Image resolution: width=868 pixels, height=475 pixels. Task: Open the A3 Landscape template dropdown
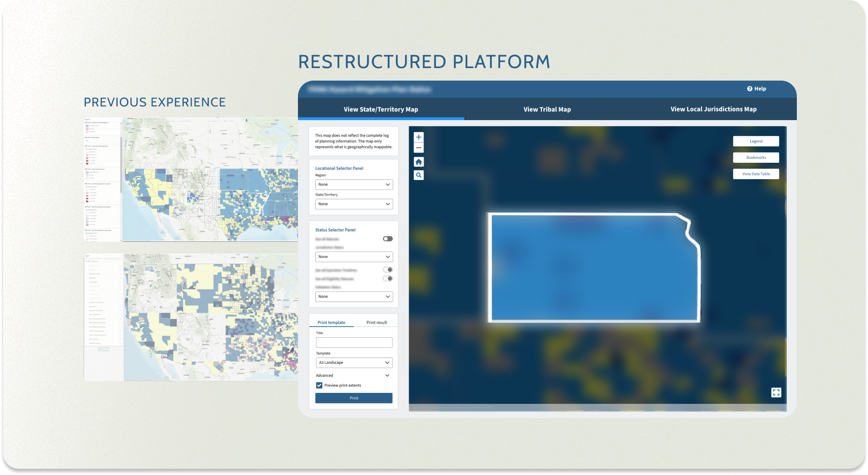click(x=353, y=363)
